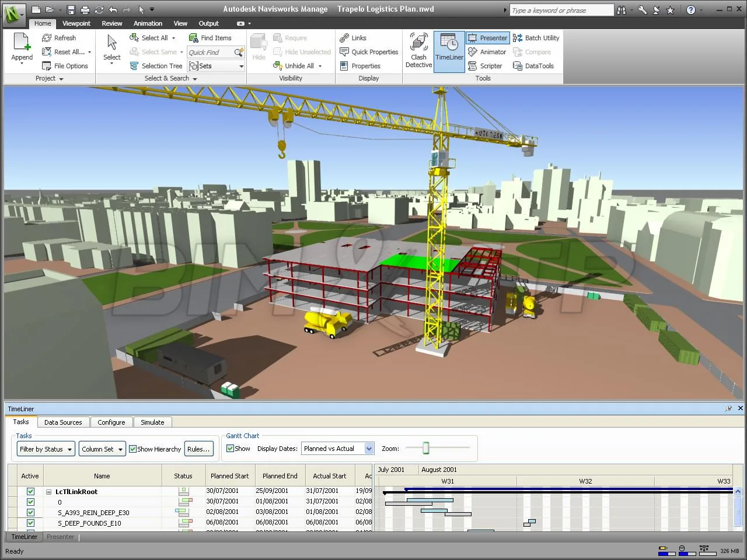The image size is (747, 560).
Task: Open the Animator tool
Action: 487,52
